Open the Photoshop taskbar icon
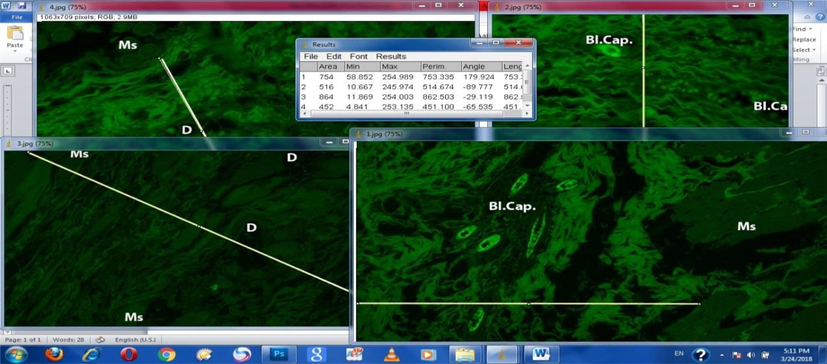The width and height of the screenshot is (827, 364). point(278,354)
